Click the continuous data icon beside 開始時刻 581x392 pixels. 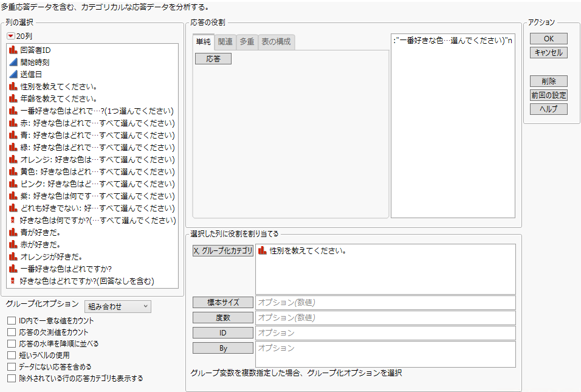pyautogui.click(x=12, y=61)
